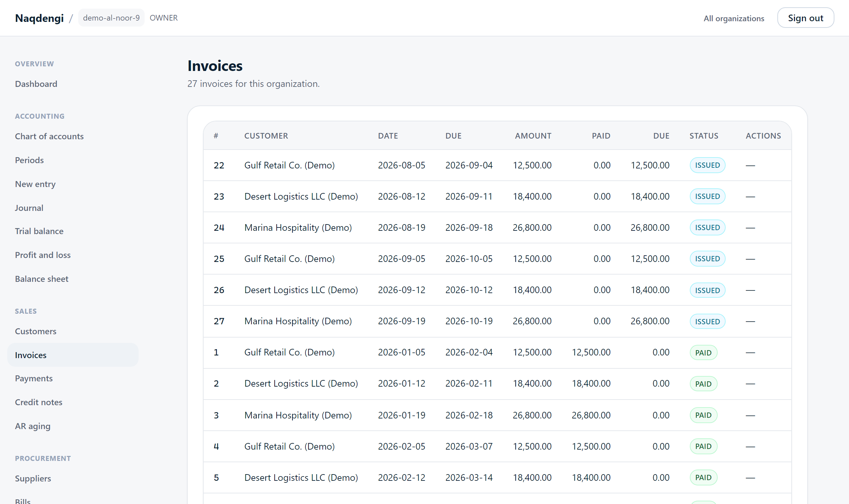Navigate to Journal

[x=29, y=208]
